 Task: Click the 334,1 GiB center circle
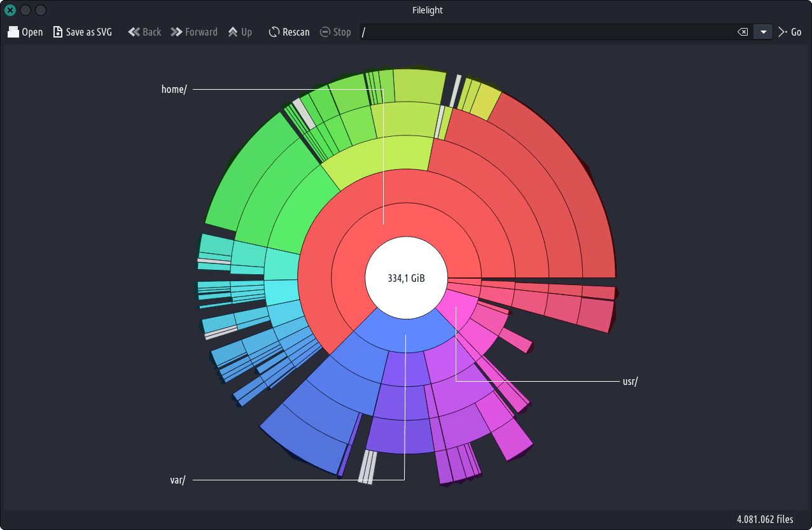(x=406, y=278)
